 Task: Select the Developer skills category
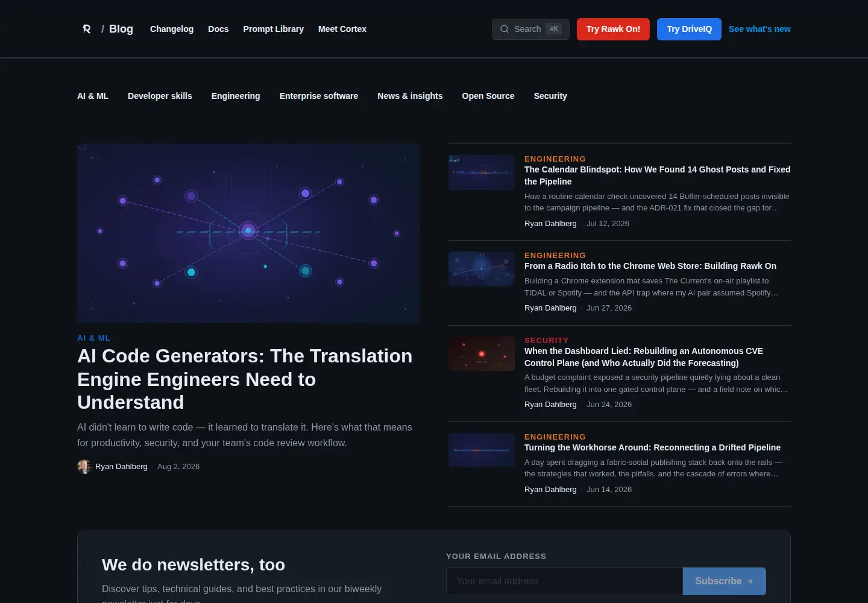point(160,96)
